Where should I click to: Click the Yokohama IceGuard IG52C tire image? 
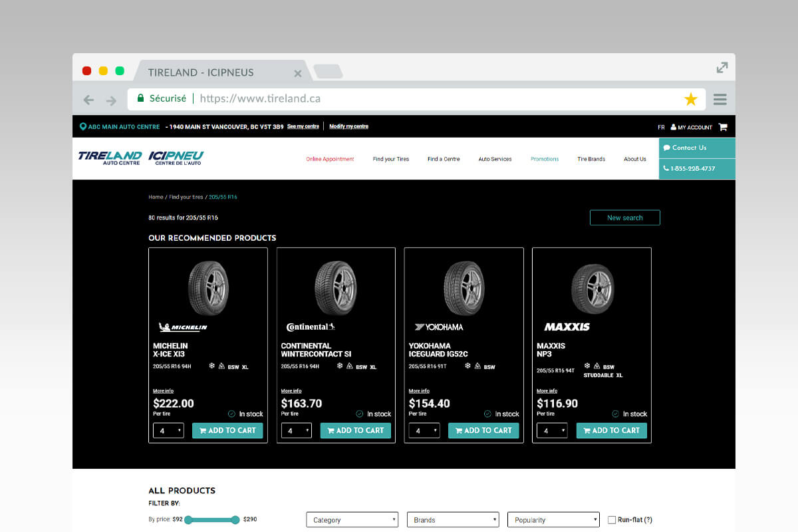464,287
